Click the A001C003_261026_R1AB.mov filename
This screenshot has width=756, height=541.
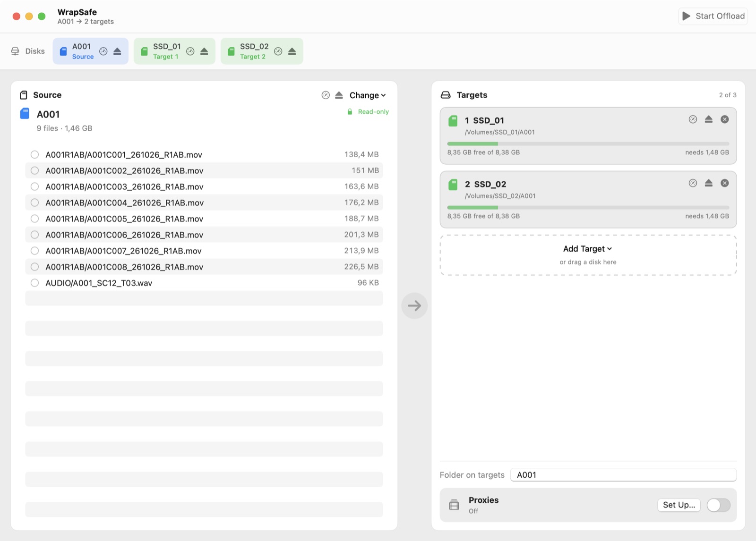pos(124,186)
